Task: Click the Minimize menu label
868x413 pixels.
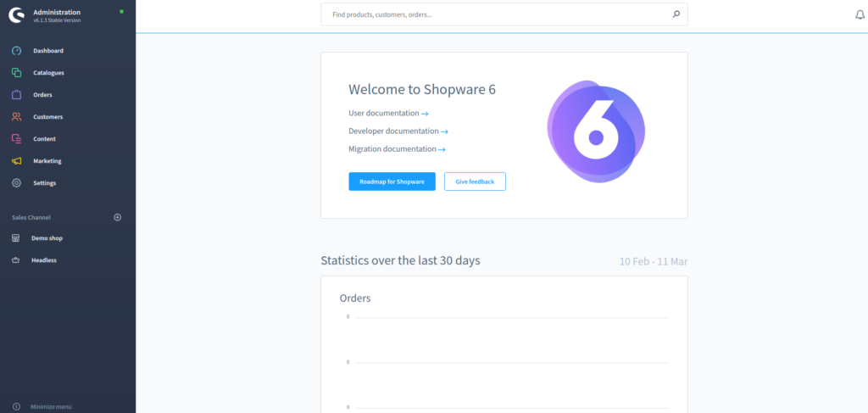Action: [x=51, y=407]
